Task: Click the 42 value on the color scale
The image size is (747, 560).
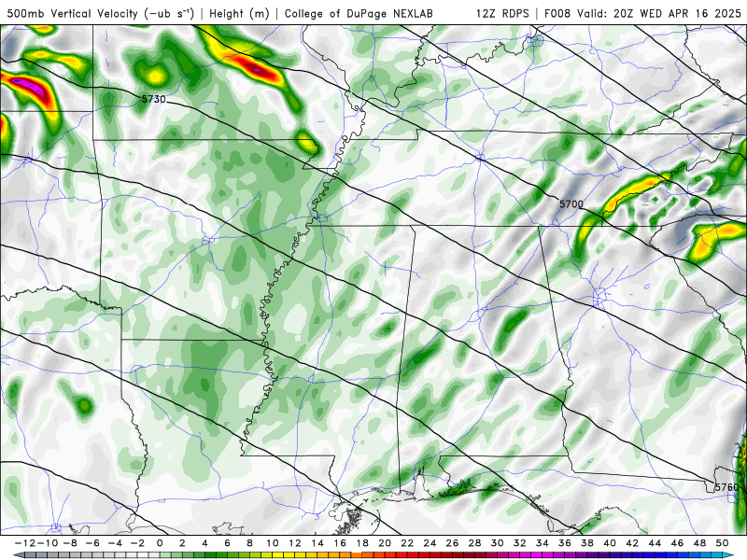Action: click(632, 543)
